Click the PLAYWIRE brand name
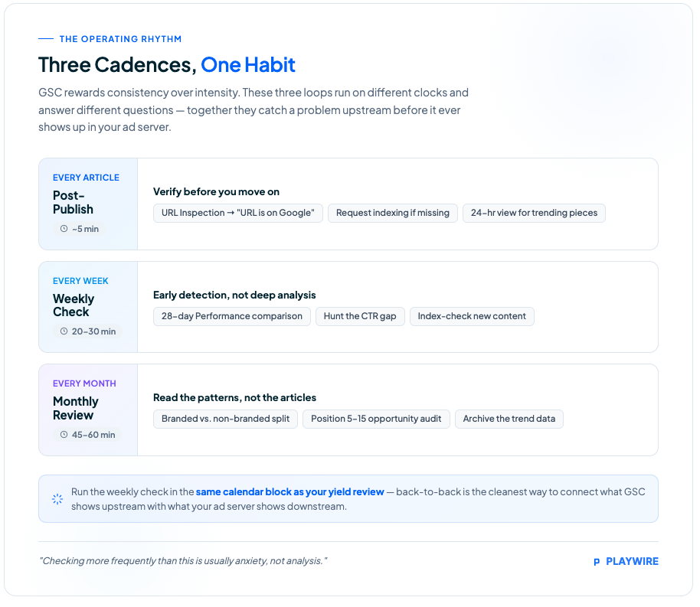 point(632,562)
